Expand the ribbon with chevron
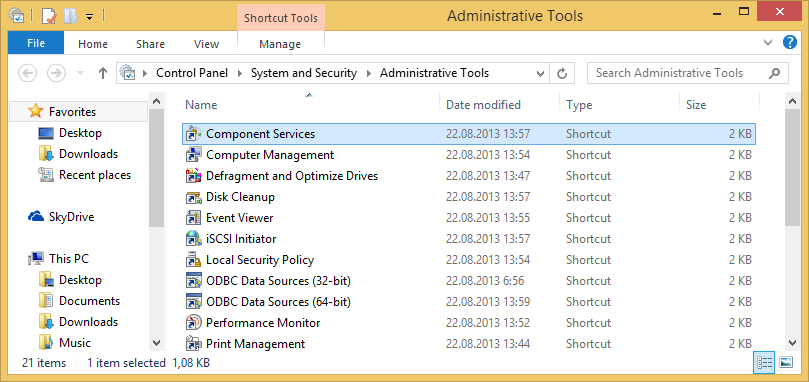 pos(768,42)
